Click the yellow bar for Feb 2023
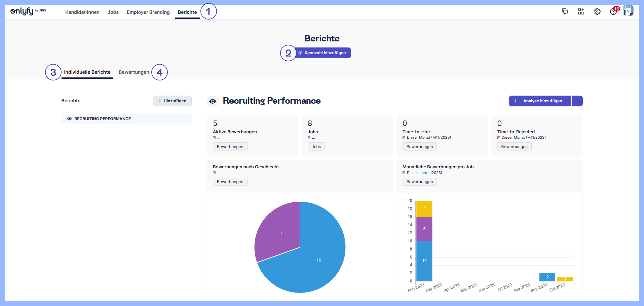The width and height of the screenshot is (644, 306). pos(424,208)
